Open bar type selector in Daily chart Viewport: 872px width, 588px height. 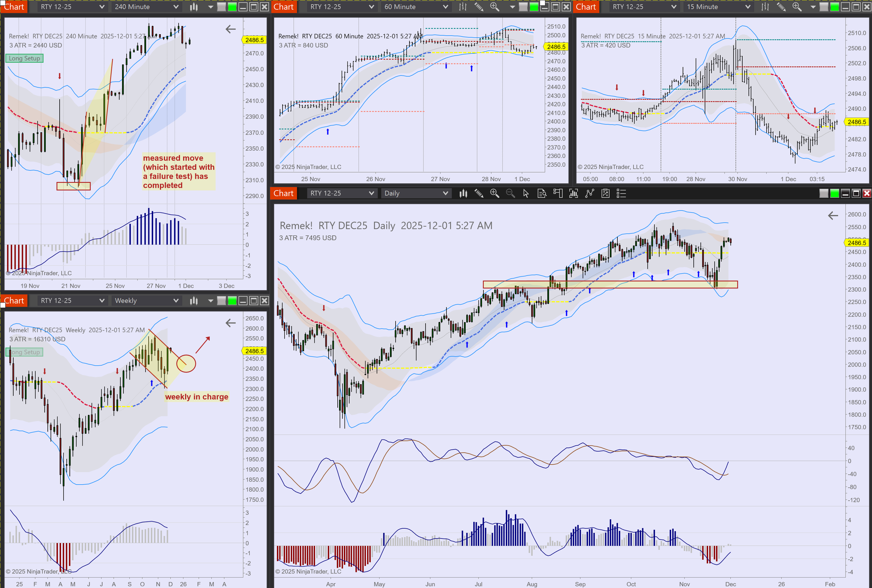point(463,194)
